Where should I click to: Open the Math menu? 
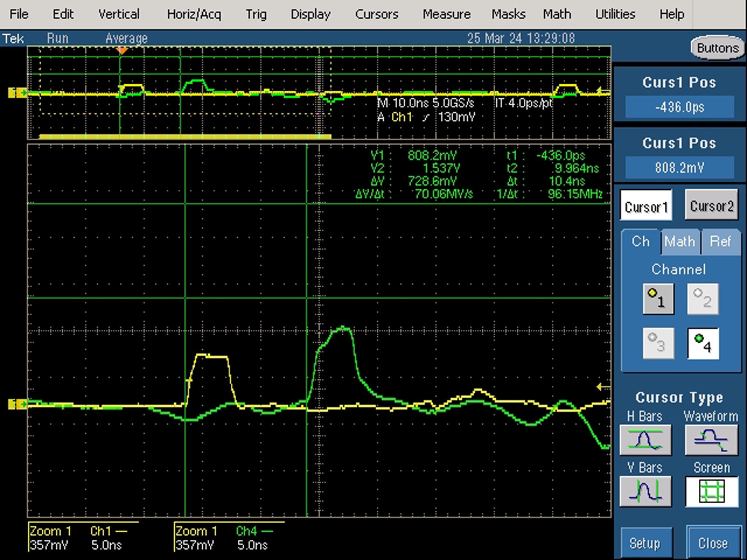click(x=557, y=14)
